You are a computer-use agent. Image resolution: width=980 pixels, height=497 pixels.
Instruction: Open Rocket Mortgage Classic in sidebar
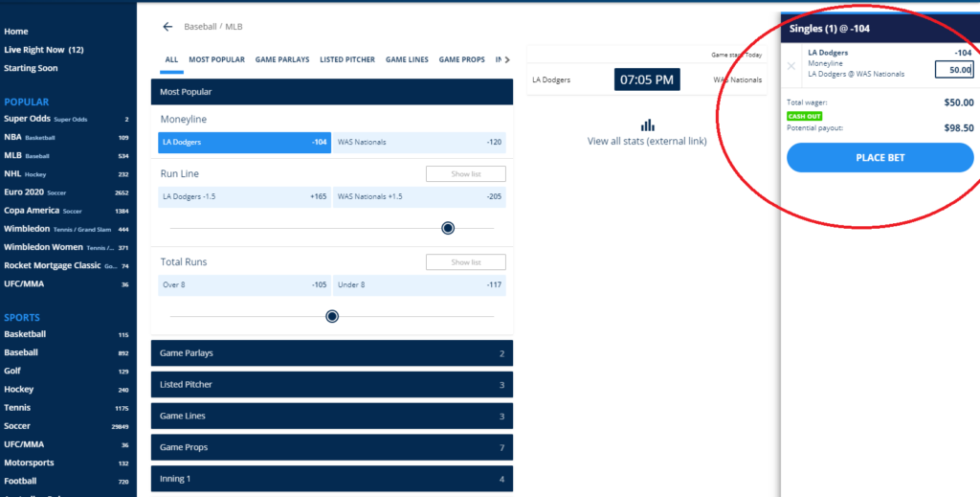pyautogui.click(x=66, y=265)
